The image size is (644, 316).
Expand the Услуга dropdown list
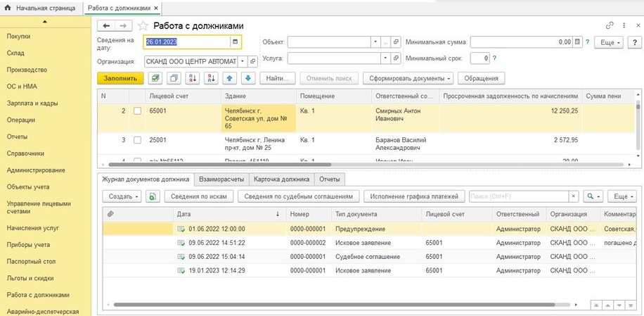386,58
